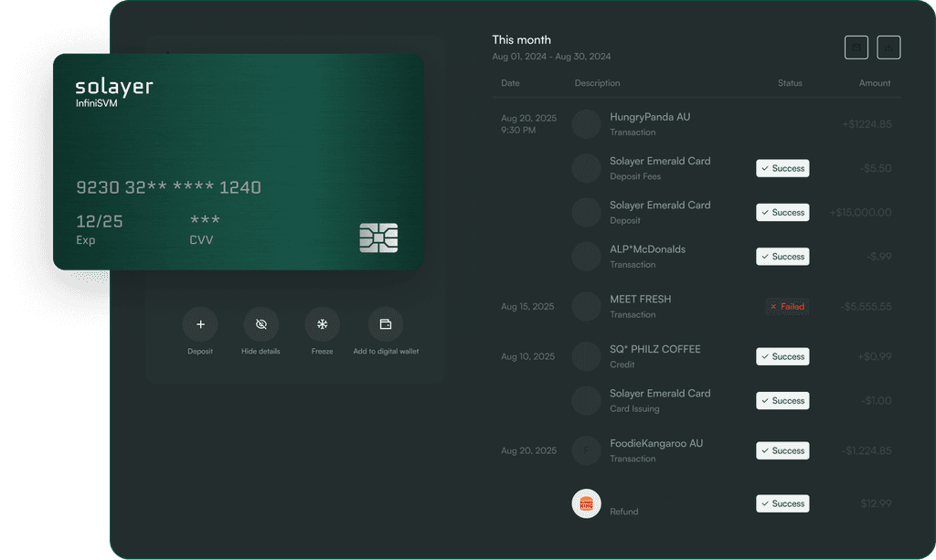Click the -$1.00 amount
The width and height of the screenshot is (936, 560).
[x=877, y=401]
